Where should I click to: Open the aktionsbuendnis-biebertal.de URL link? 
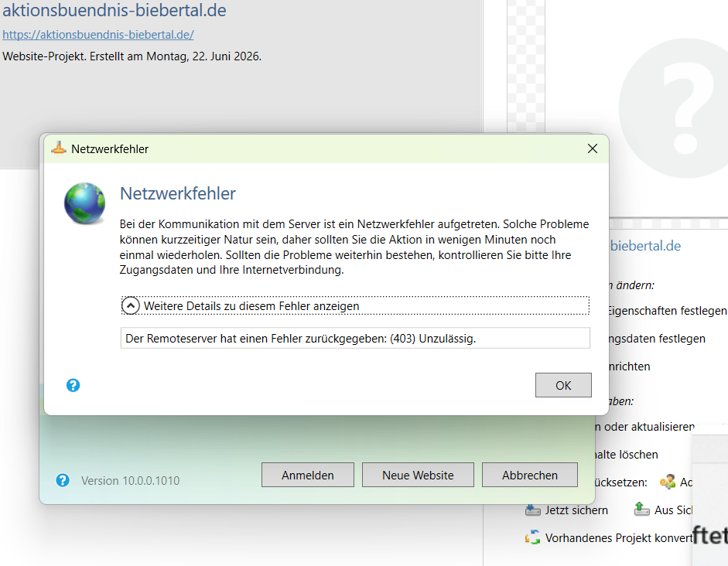pyautogui.click(x=98, y=34)
